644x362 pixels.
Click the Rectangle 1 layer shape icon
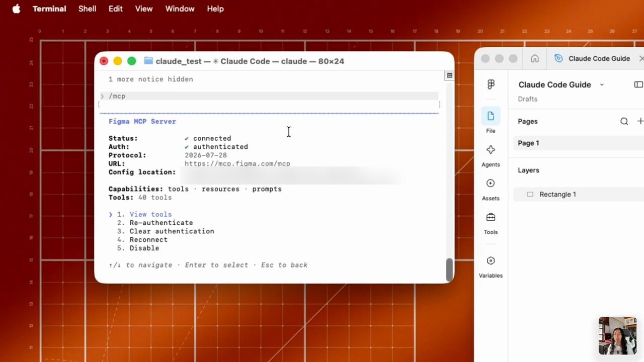[530, 194]
